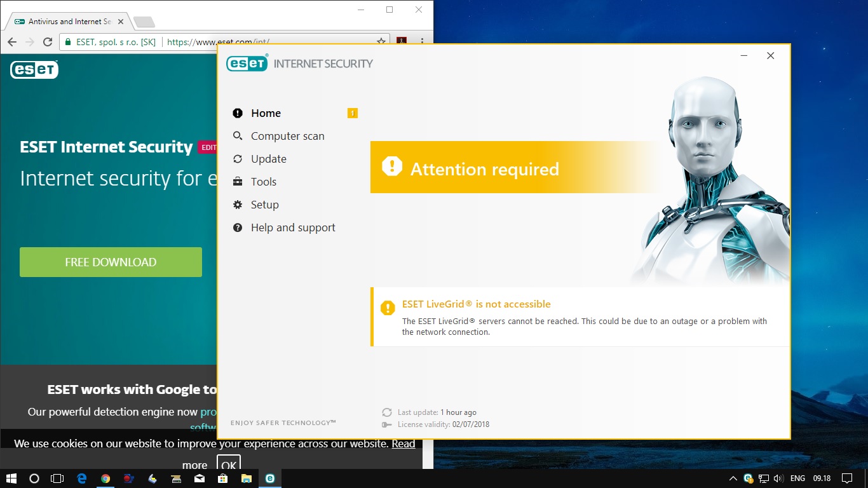Accept cookies with the OK button
The image size is (868, 488).
229,465
